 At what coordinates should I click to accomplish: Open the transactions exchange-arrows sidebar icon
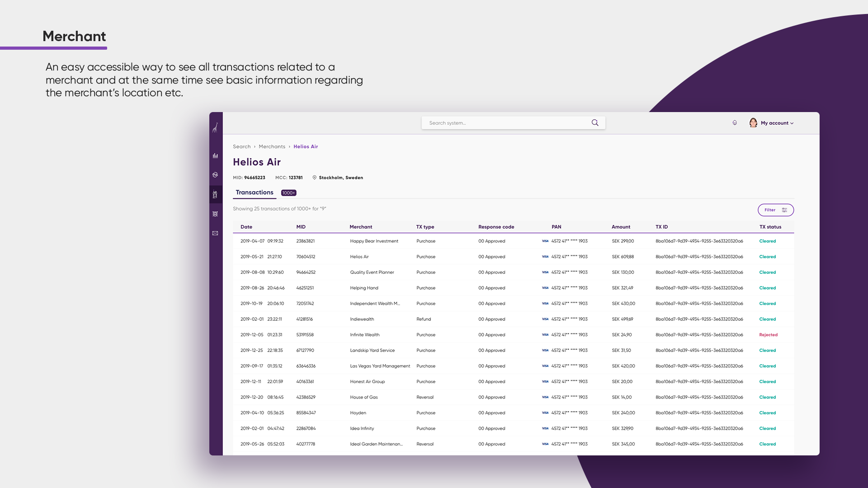click(216, 175)
